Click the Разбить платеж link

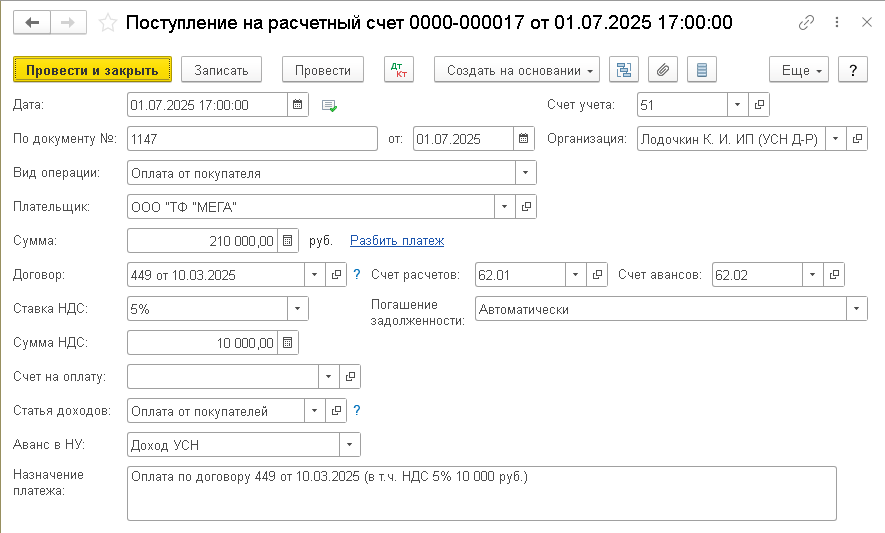coord(397,240)
